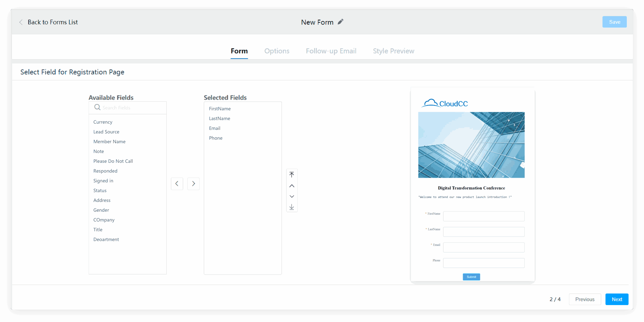Viewport: 644px width, 322px height.
Task: Click the back arrow beside Forms List
Action: pyautogui.click(x=21, y=22)
